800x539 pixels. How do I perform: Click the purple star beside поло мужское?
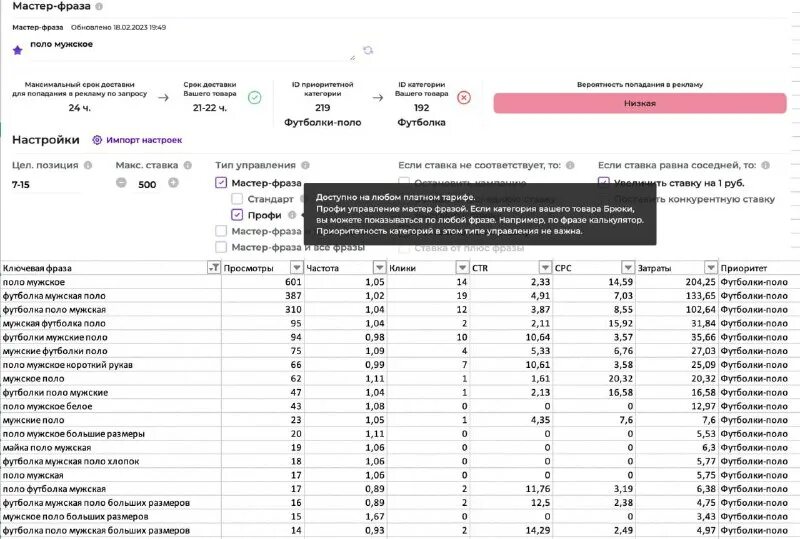[18, 50]
